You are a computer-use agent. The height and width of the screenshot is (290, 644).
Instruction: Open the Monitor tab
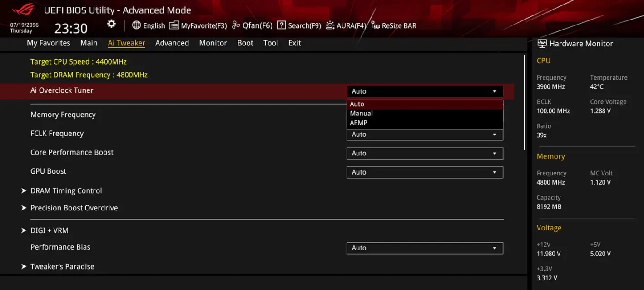213,43
